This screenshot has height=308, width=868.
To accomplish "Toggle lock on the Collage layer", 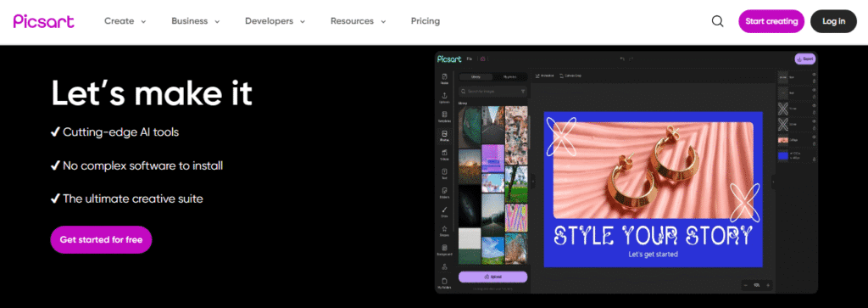I will pyautogui.click(x=815, y=143).
